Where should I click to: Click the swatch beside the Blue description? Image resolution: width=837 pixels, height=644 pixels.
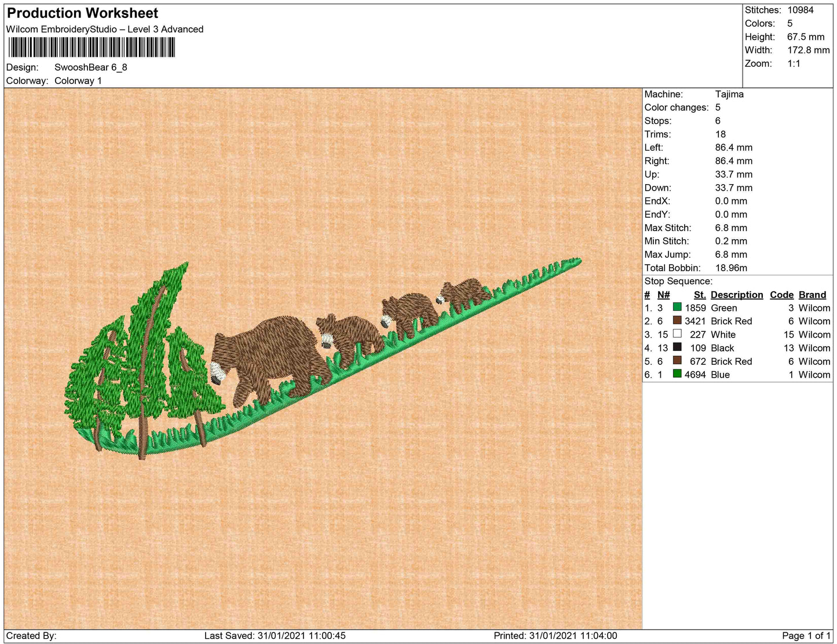[677, 374]
